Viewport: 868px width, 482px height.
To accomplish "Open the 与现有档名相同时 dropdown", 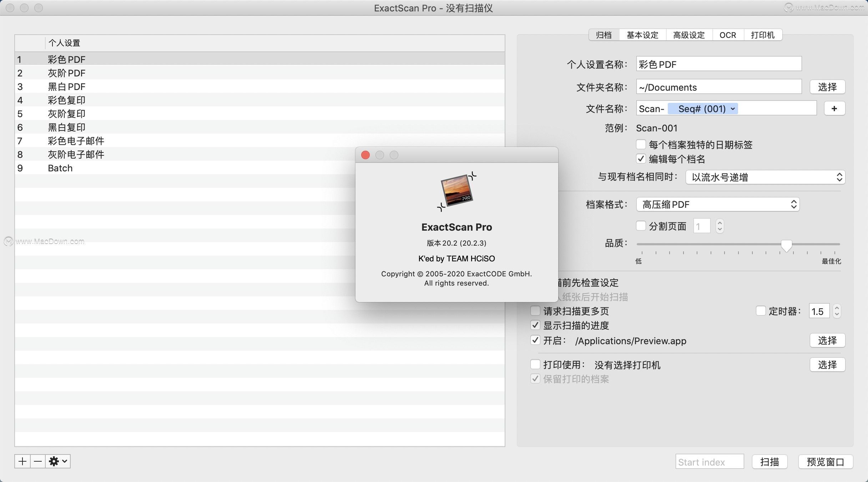I will tap(765, 177).
